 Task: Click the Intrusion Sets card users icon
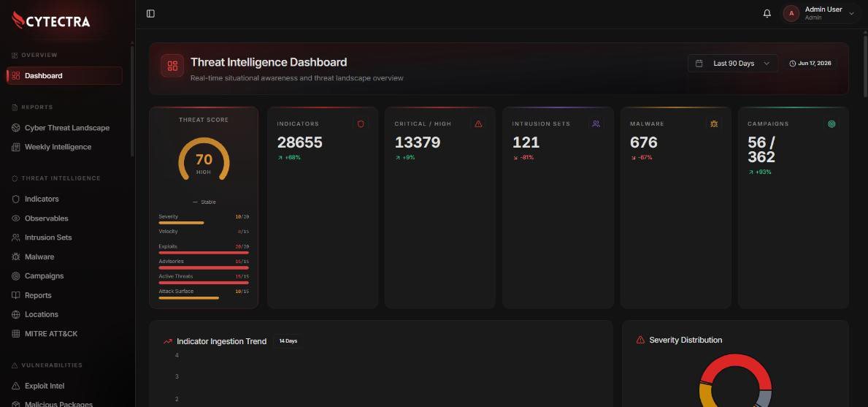pyautogui.click(x=596, y=124)
